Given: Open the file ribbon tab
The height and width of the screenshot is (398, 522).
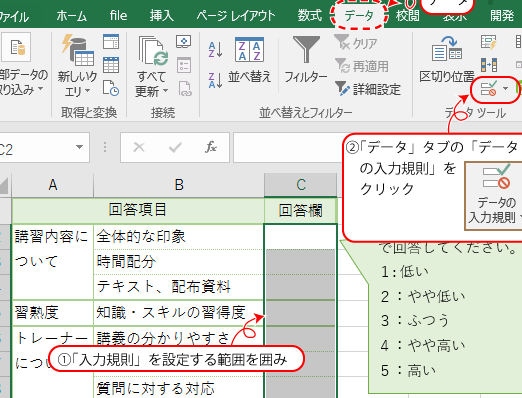Looking at the screenshot, I should pyautogui.click(x=118, y=15).
